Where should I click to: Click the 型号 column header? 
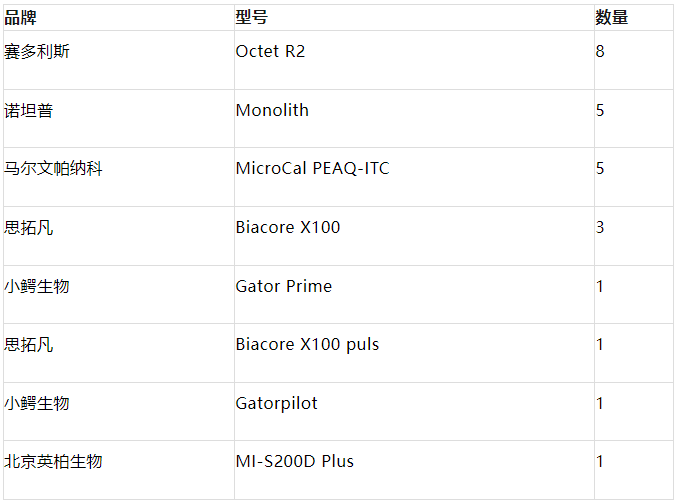252,17
